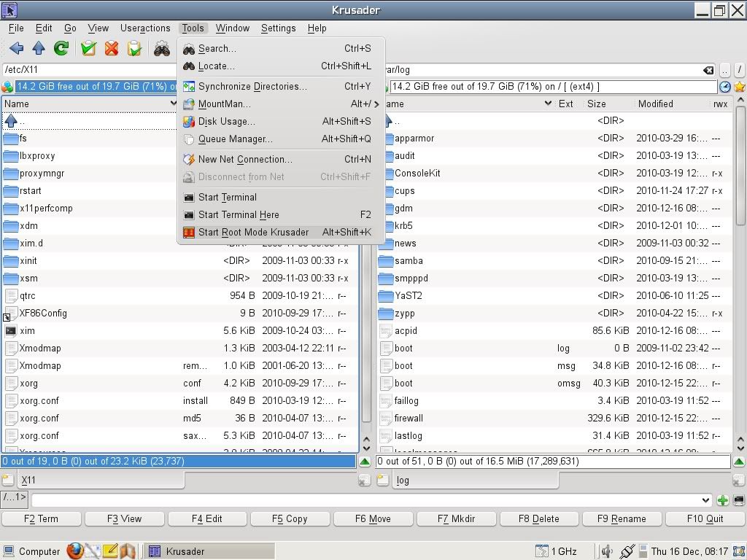Open Queue Manager... from Tools menu
This screenshot has width=747, height=560.
(281, 139)
